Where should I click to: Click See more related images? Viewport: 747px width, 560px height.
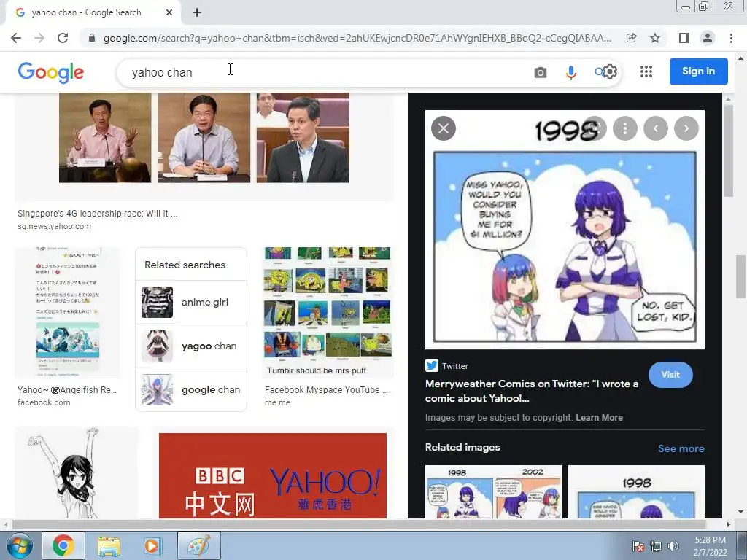pos(681,448)
